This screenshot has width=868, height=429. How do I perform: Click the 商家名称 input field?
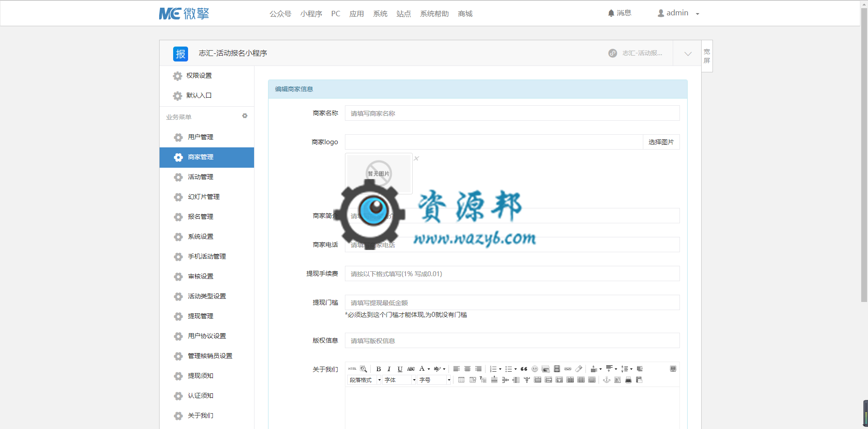pyautogui.click(x=512, y=113)
